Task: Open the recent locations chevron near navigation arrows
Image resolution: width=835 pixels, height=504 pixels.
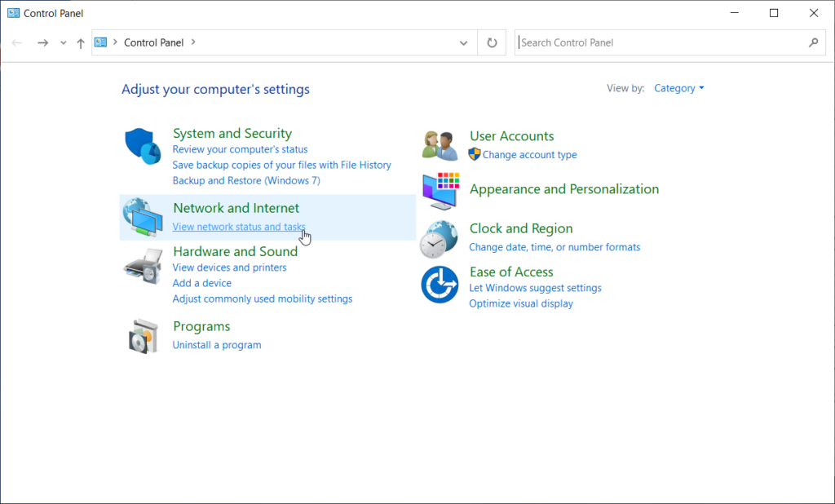Action: click(62, 42)
